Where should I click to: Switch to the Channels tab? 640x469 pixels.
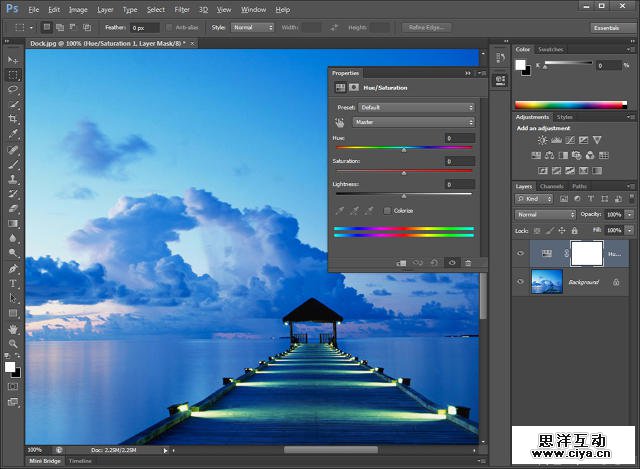tap(551, 186)
